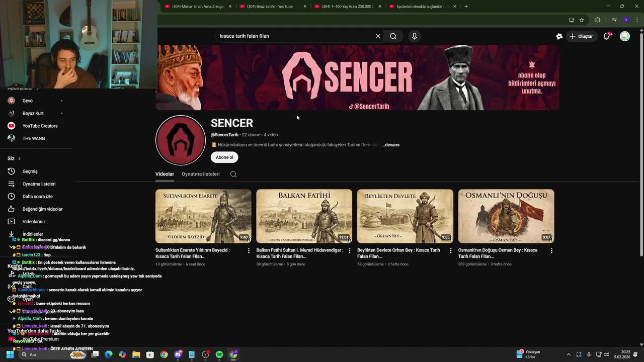Show hidden system tray icons

tap(569, 354)
